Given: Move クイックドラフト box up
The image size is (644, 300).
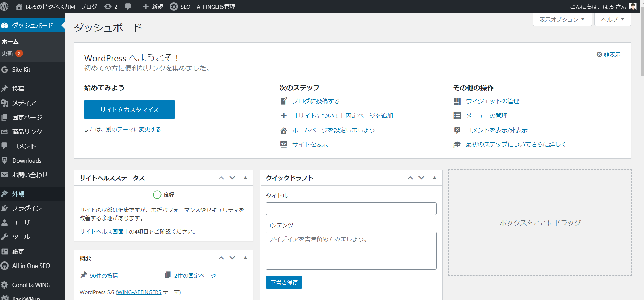Looking at the screenshot, I should pyautogui.click(x=410, y=178).
